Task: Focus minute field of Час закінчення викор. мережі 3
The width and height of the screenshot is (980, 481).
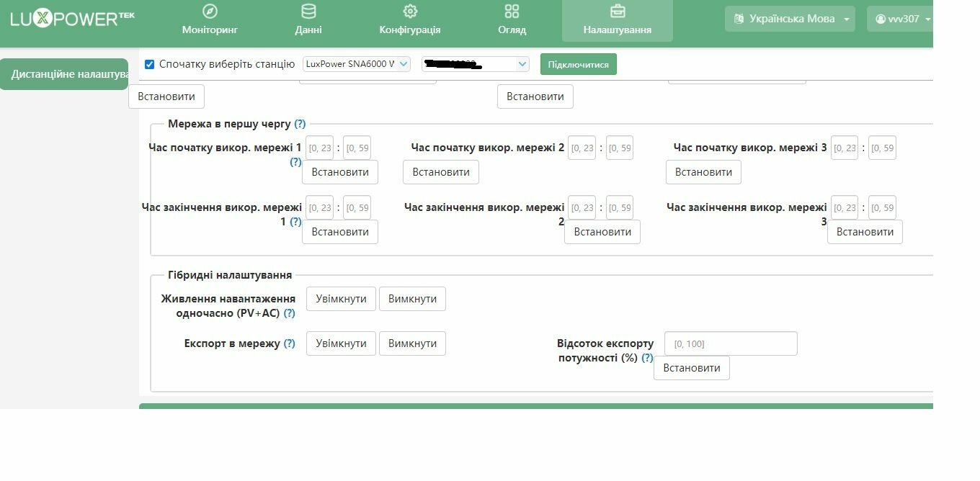Action: (x=883, y=207)
